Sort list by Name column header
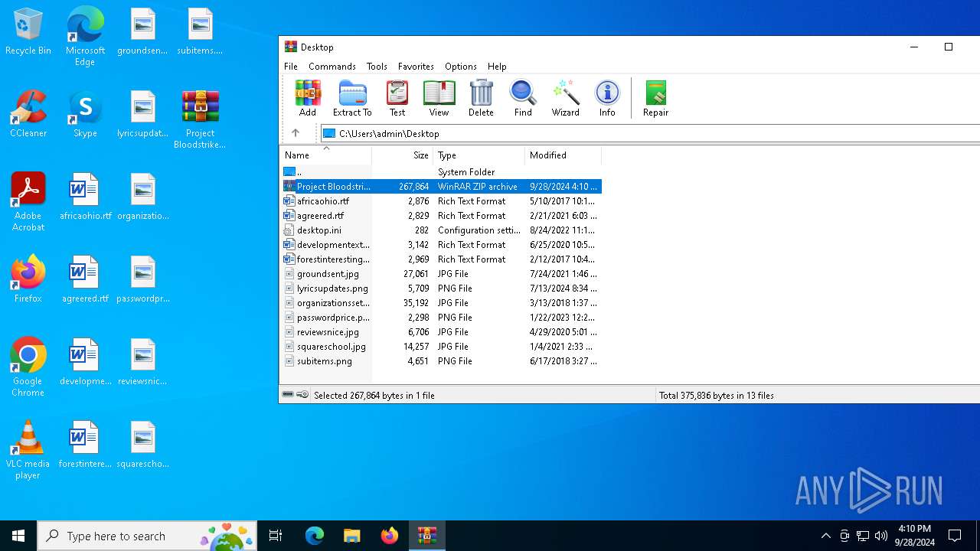 326,155
